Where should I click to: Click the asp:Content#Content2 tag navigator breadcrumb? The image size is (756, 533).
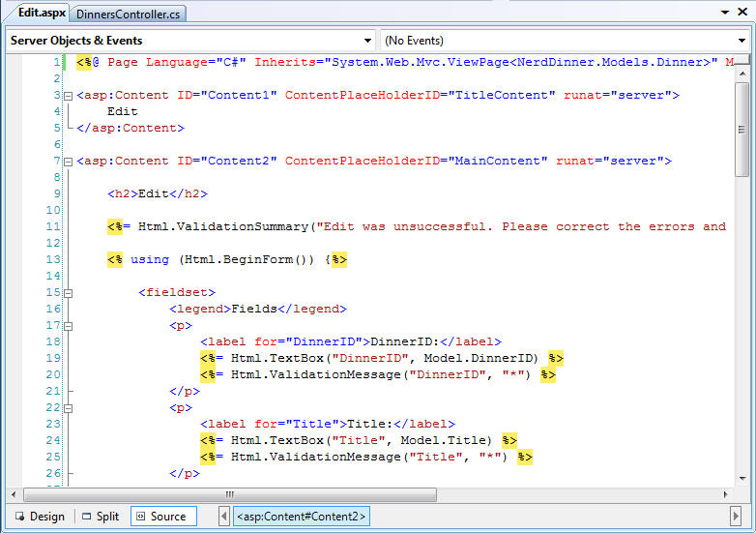pos(302,517)
